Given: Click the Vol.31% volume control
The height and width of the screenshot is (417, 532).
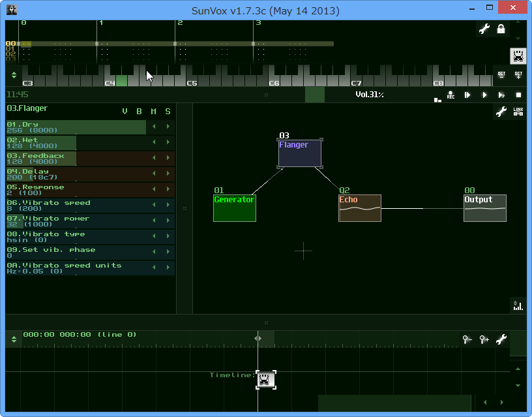Looking at the screenshot, I should coord(370,95).
